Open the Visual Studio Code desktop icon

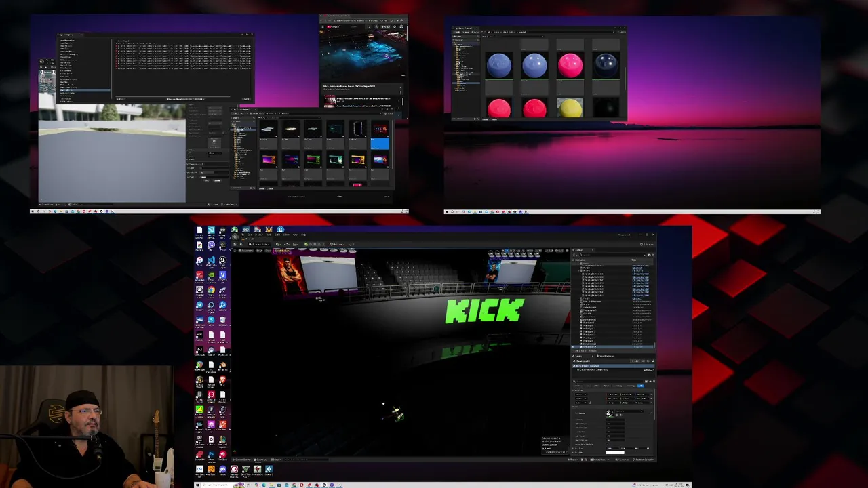click(211, 261)
